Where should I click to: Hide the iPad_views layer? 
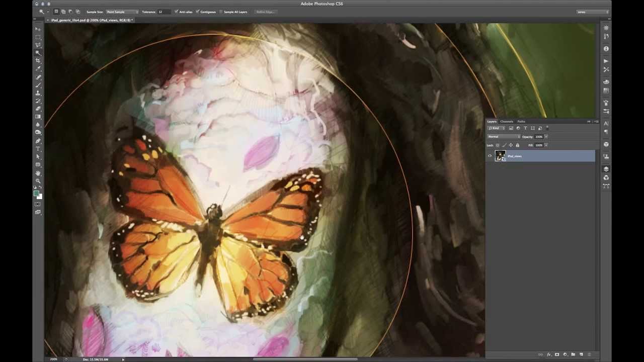tap(490, 156)
